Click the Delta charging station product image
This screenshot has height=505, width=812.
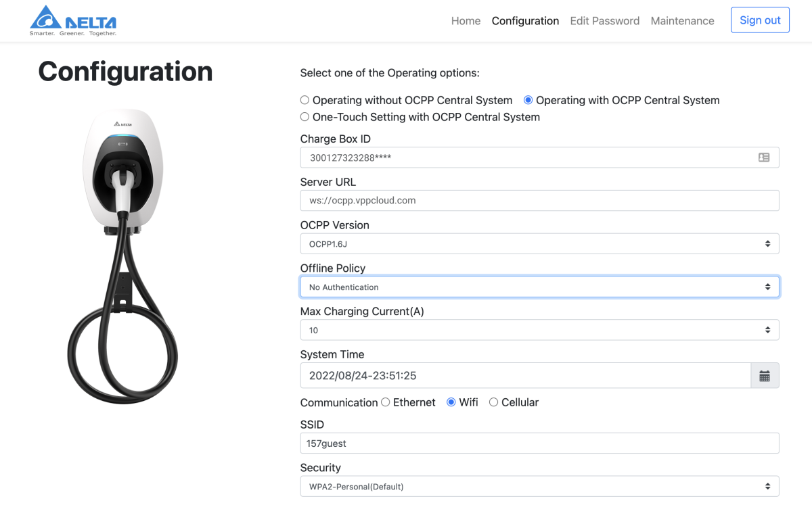pyautogui.click(x=125, y=257)
